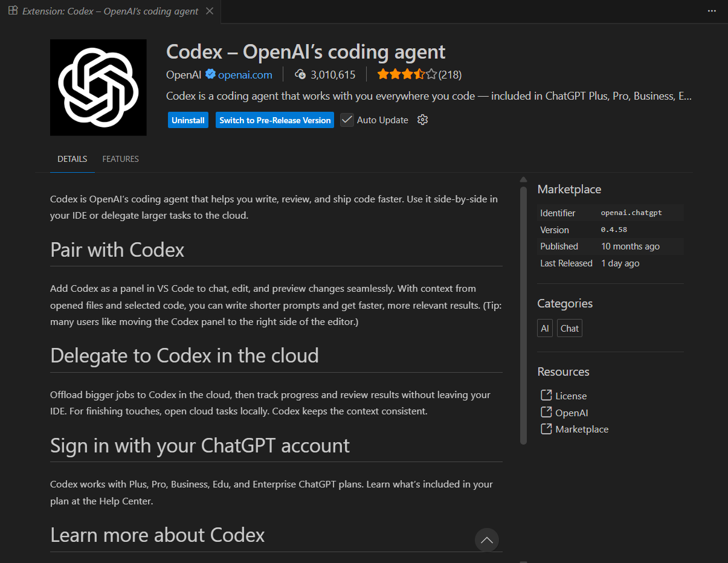Close the Codex extension tab
The height and width of the screenshot is (563, 728).
click(x=209, y=11)
